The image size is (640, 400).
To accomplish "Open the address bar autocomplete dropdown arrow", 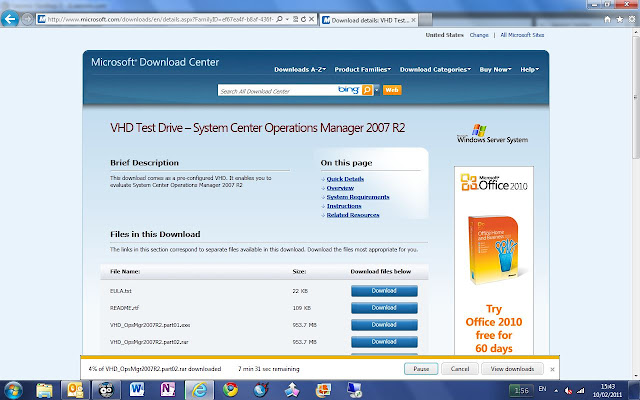I will tap(287, 19).
